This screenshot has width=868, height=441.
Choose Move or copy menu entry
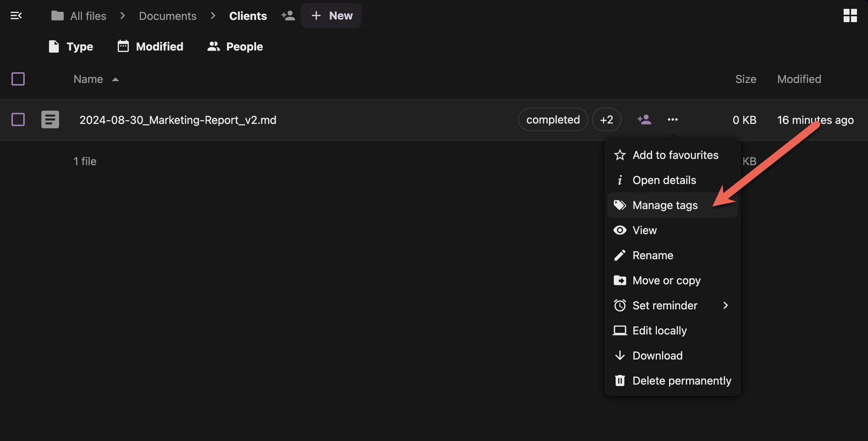click(x=666, y=280)
